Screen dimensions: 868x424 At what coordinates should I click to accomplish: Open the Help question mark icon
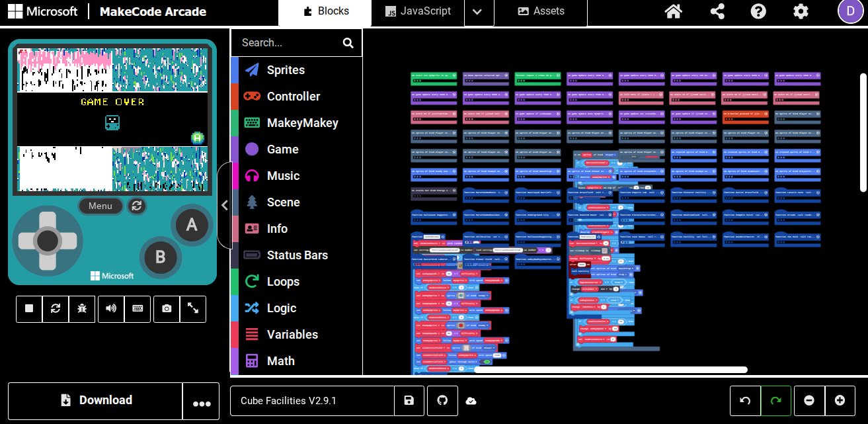click(758, 11)
